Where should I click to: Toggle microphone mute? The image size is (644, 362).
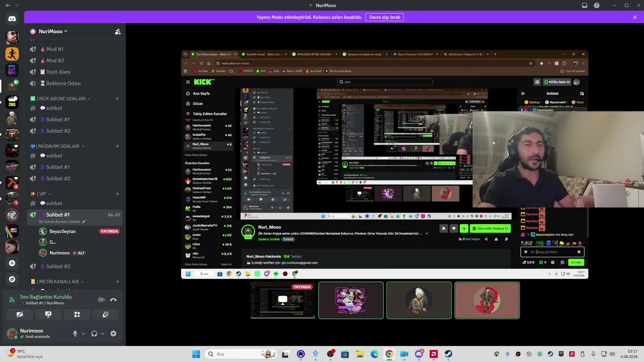pos(75,333)
